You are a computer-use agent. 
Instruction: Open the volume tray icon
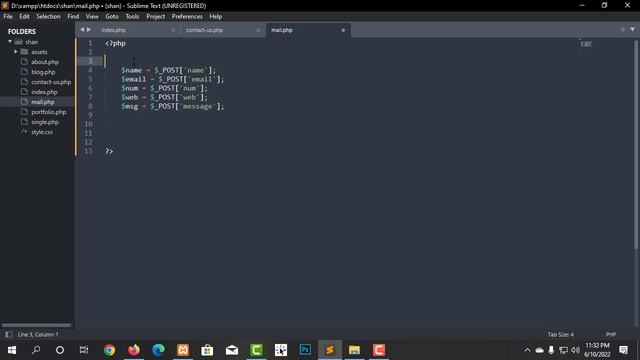(576, 350)
